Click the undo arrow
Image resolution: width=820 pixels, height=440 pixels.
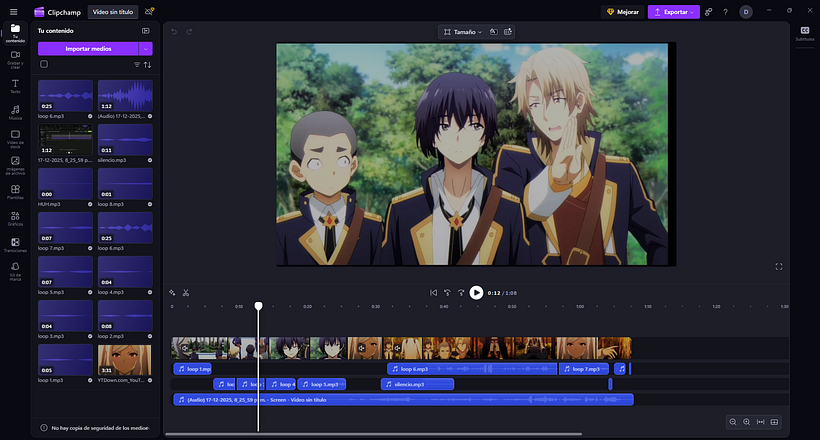[175, 31]
